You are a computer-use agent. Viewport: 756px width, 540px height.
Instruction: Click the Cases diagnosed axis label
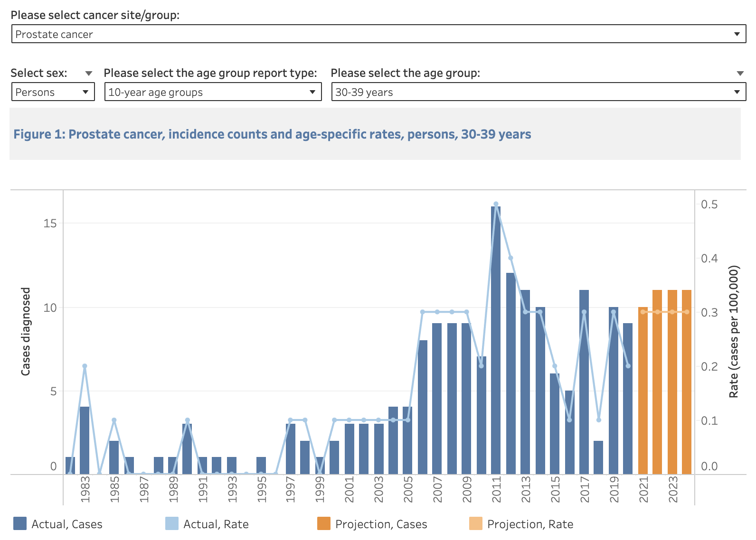pyautogui.click(x=26, y=331)
